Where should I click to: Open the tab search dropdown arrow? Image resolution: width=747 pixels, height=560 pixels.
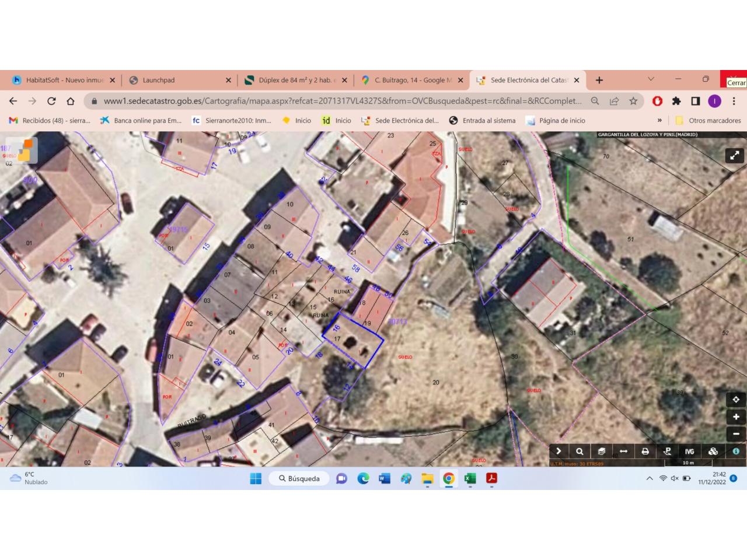point(651,79)
